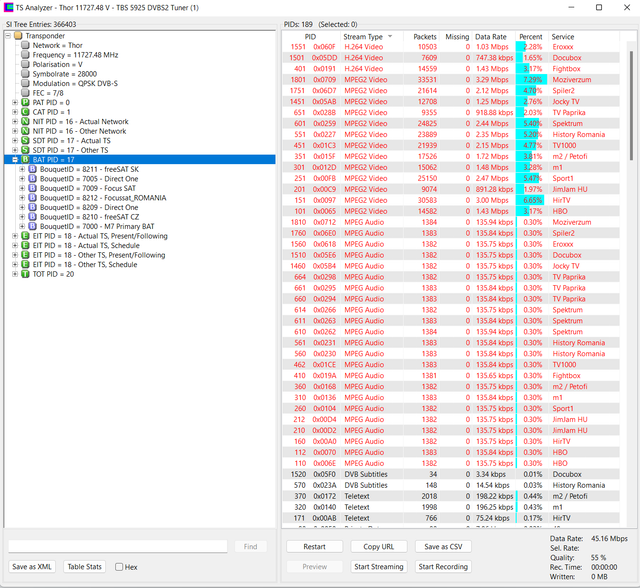Click E icon of EIT Other TS Schedule
Image resolution: width=640 pixels, height=588 pixels.
[x=25, y=264]
